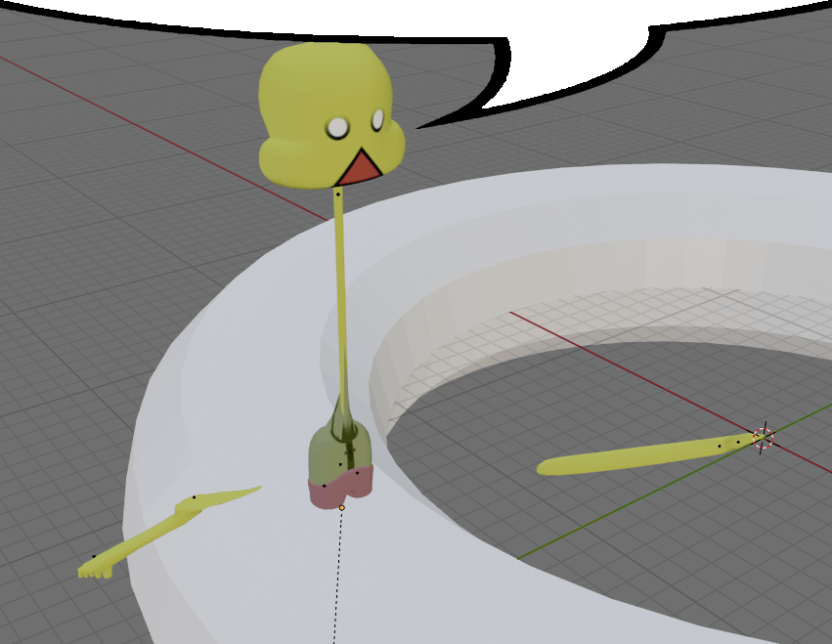
Task: Select the long thin yellow neck
Action: point(342,293)
